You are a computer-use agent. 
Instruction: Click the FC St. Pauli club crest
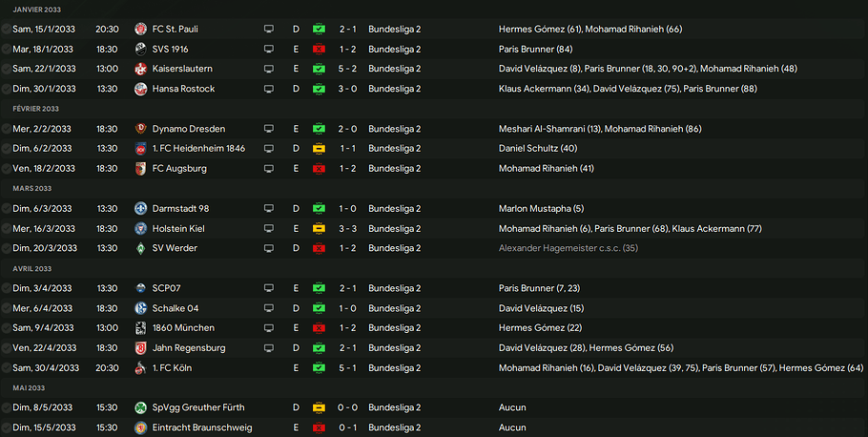click(x=140, y=30)
